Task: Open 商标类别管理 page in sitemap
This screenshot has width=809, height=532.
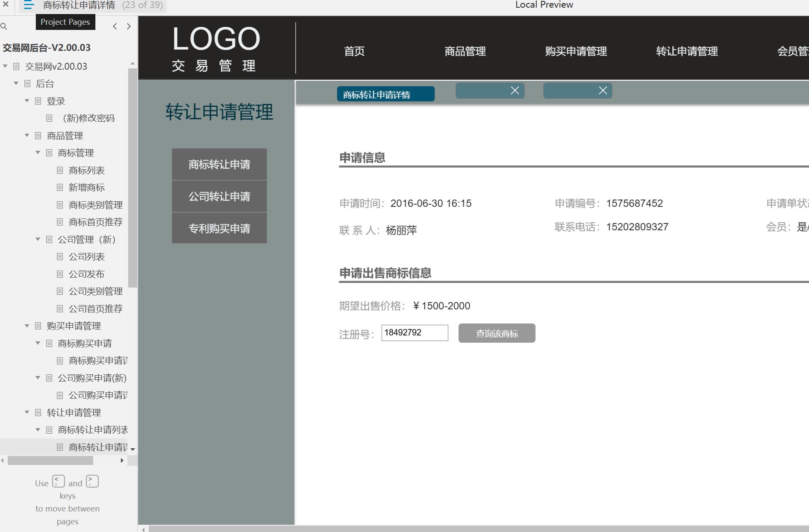Action: pos(95,205)
